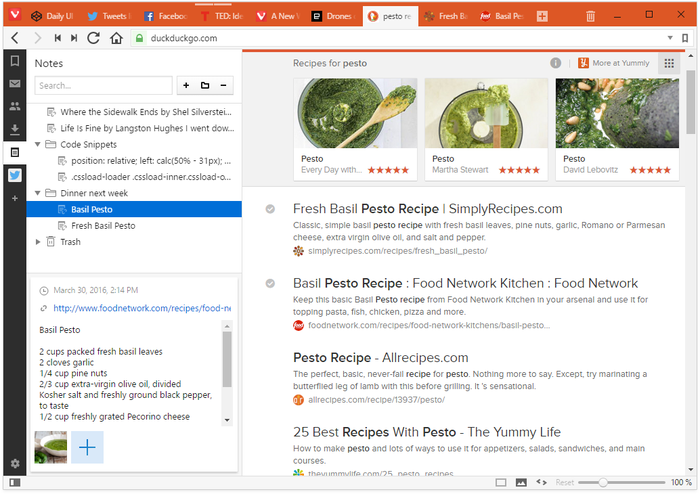Bookmark this page from address bar
This screenshot has width=700, height=494.
[x=685, y=38]
